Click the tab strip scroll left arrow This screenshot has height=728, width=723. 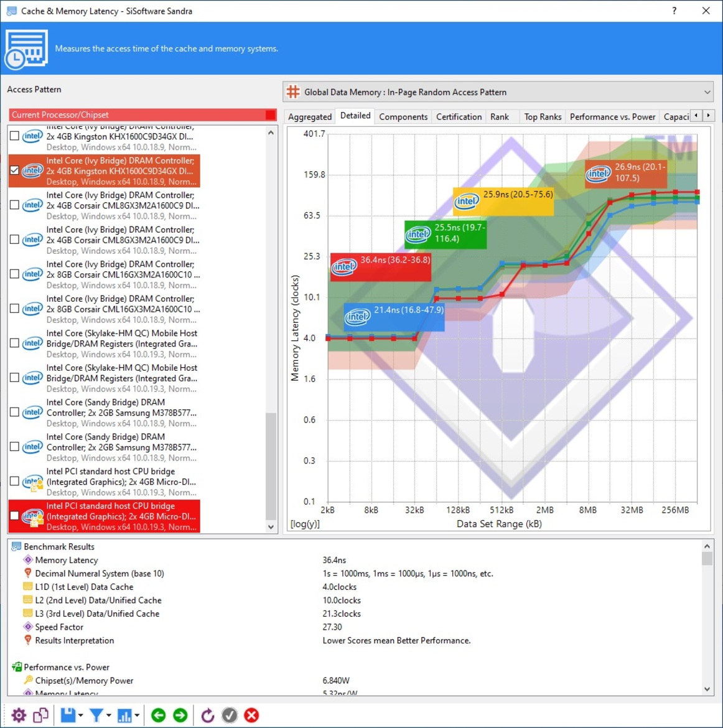point(696,115)
